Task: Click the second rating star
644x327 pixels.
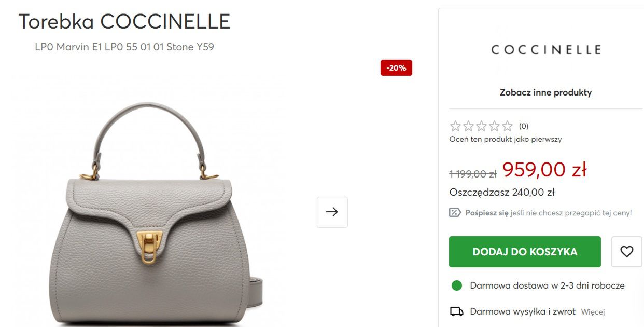Action: (468, 126)
